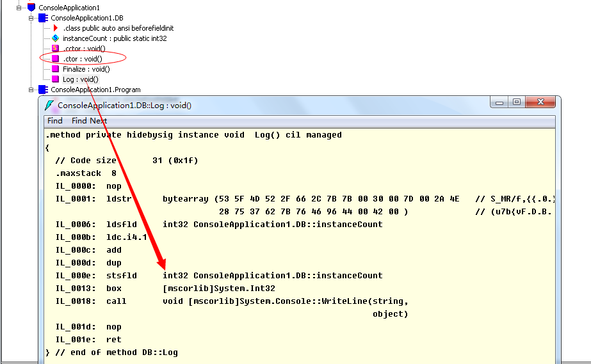The height and width of the screenshot is (364, 591).
Task: Open the Find menu item
Action: 55,121
